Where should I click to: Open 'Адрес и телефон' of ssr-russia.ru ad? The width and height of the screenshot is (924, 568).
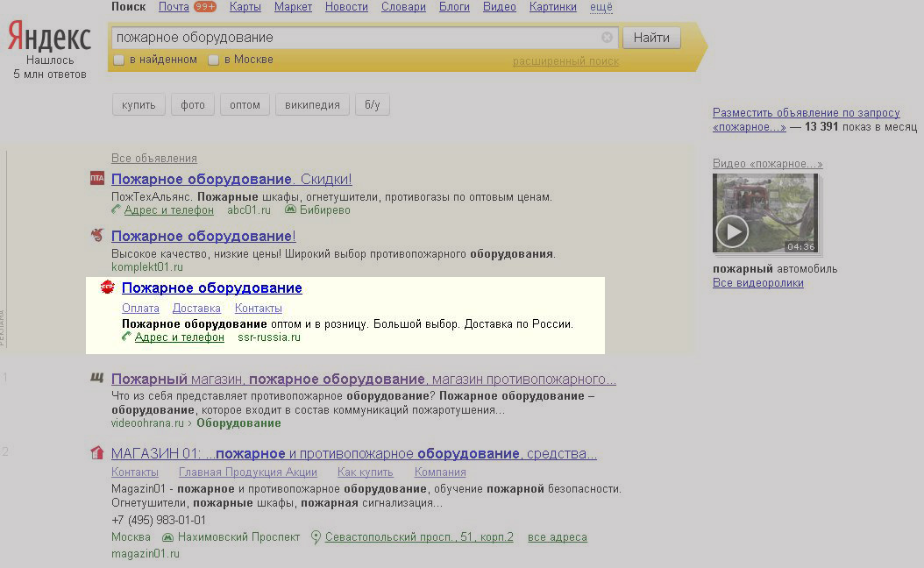180,337
